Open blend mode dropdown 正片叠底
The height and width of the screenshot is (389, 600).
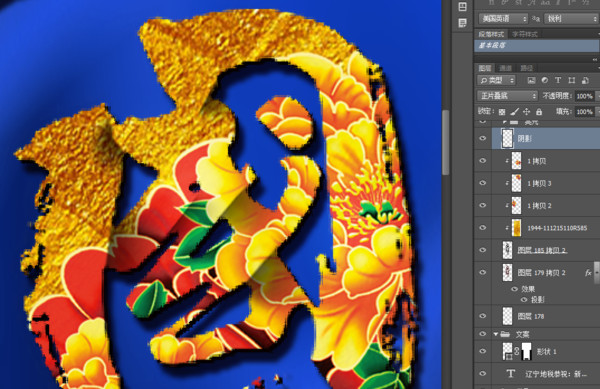click(507, 96)
